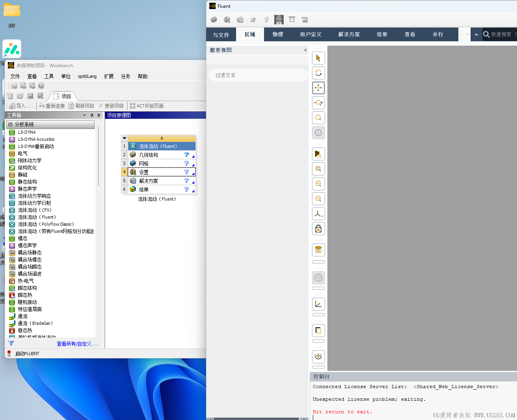
Task: Pick the zoom-to-area magnifier tool
Action: (x=318, y=118)
